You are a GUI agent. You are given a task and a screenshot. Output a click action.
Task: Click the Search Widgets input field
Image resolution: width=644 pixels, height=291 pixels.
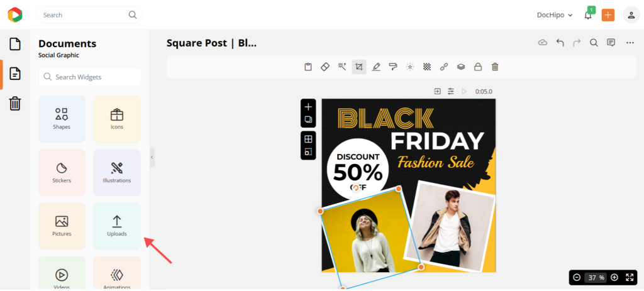tap(90, 77)
